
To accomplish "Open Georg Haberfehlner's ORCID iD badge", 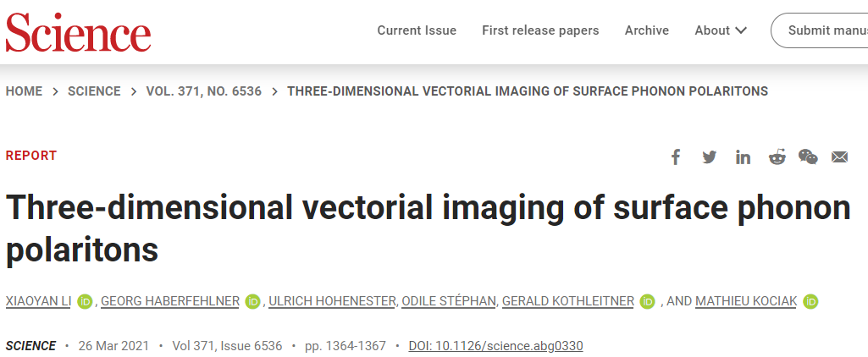I will click(252, 302).
